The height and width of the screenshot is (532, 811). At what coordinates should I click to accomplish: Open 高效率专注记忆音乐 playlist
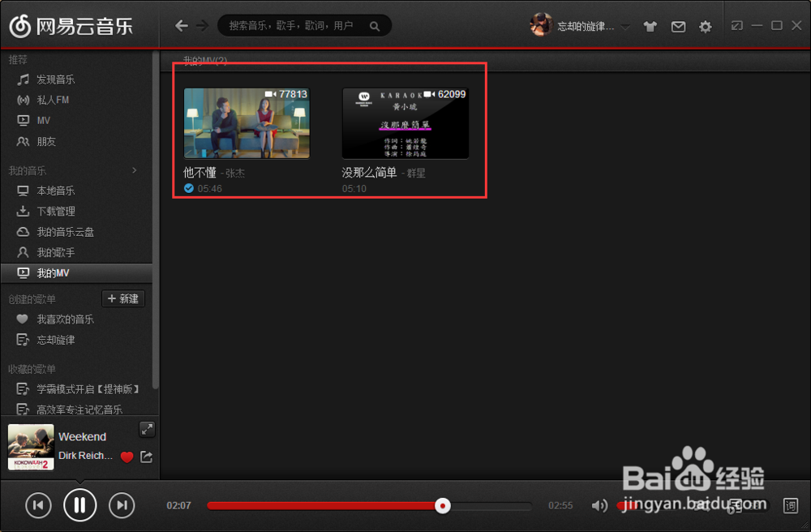click(78, 410)
